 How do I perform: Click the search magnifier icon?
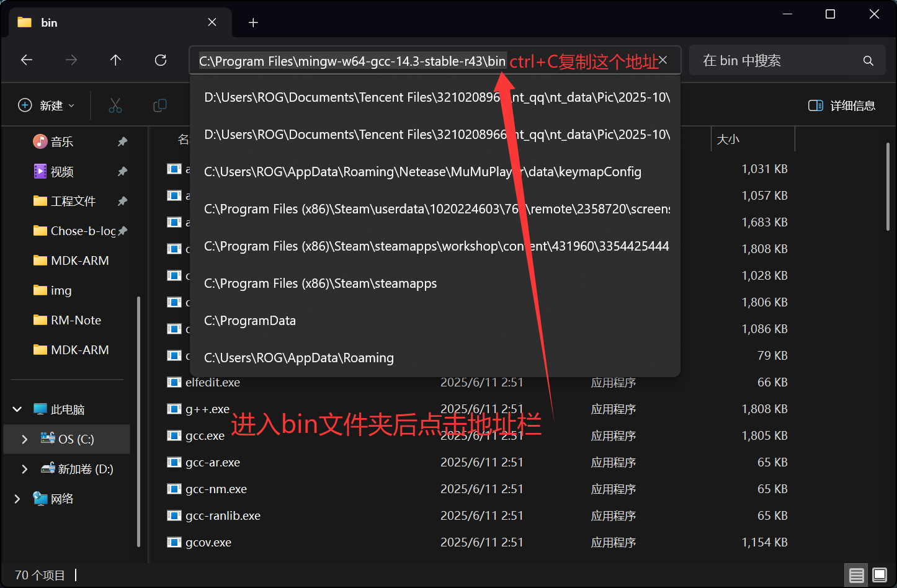coord(868,61)
